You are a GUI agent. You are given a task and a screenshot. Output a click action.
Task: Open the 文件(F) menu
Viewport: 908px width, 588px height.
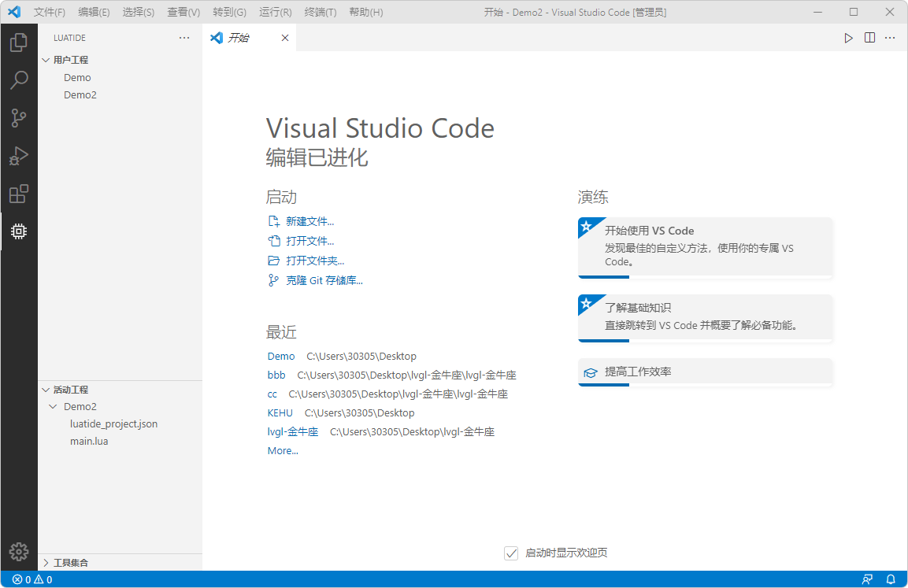[50, 12]
